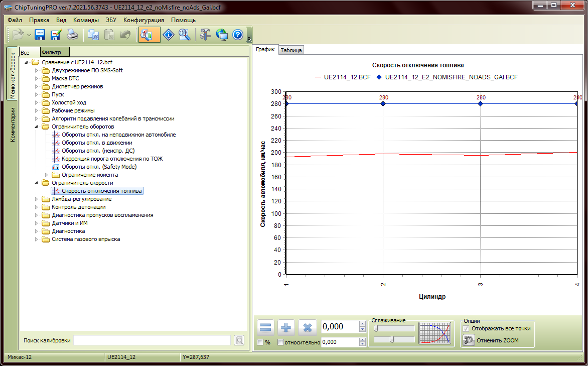588x366 pixels.
Task: Click the Save floppy disk icon
Action: [x=40, y=35]
